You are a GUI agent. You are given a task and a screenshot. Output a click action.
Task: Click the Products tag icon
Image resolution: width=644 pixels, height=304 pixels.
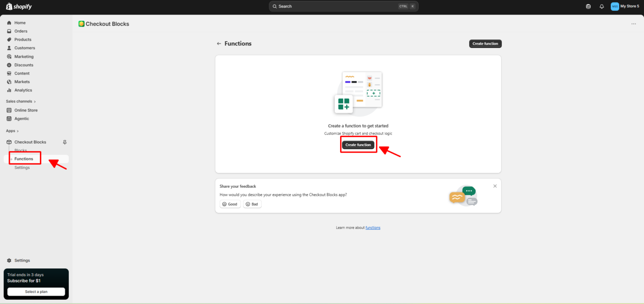tap(9, 39)
